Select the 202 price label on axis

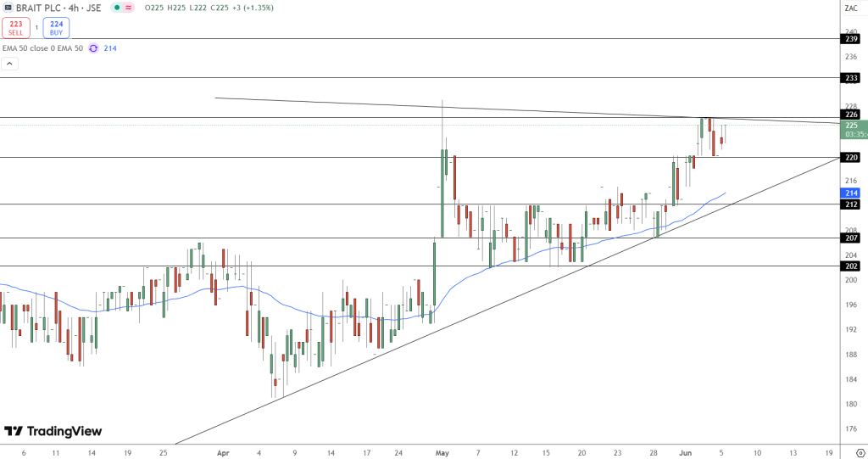[851, 266]
